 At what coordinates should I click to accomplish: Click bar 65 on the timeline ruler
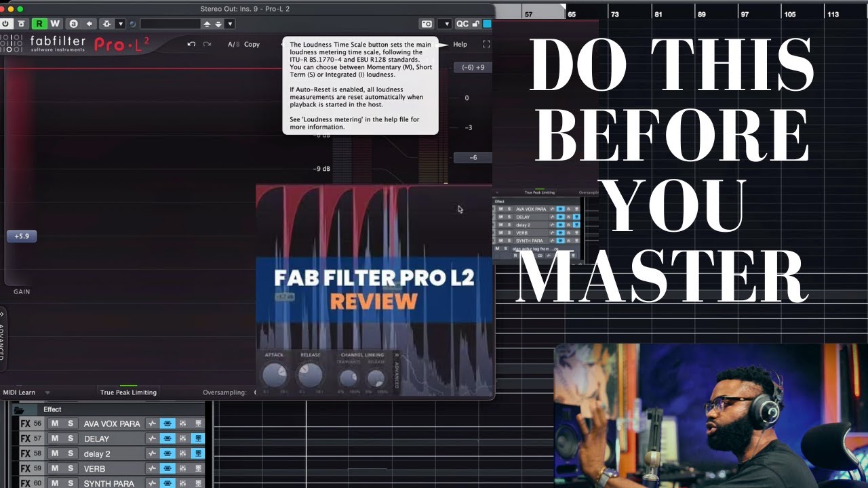[572, 14]
